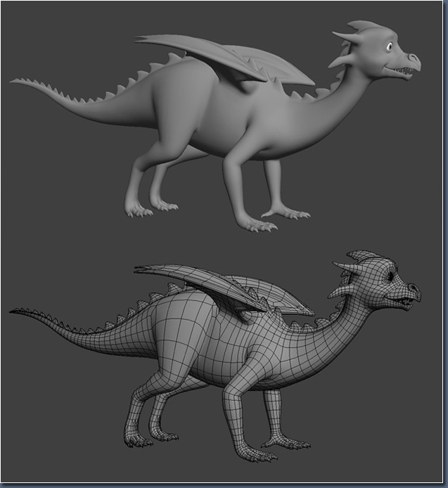Select the shaded dragon's tail tip
The image size is (448, 488).
[14, 82]
